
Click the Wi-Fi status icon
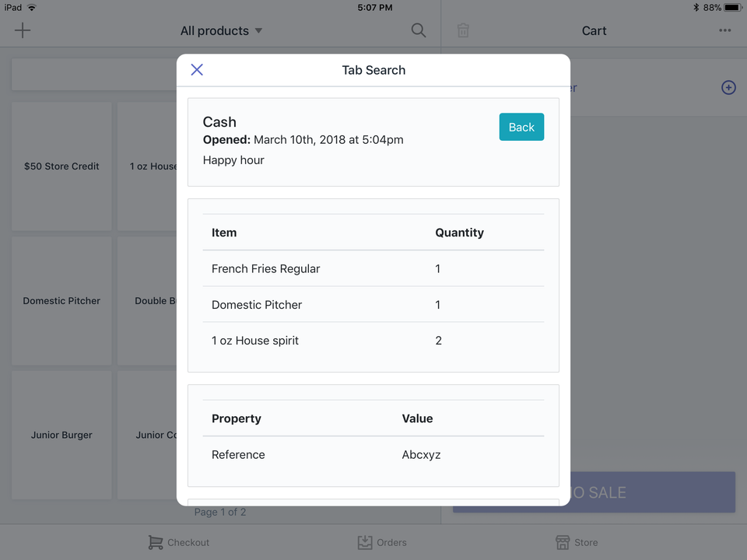[31, 8]
